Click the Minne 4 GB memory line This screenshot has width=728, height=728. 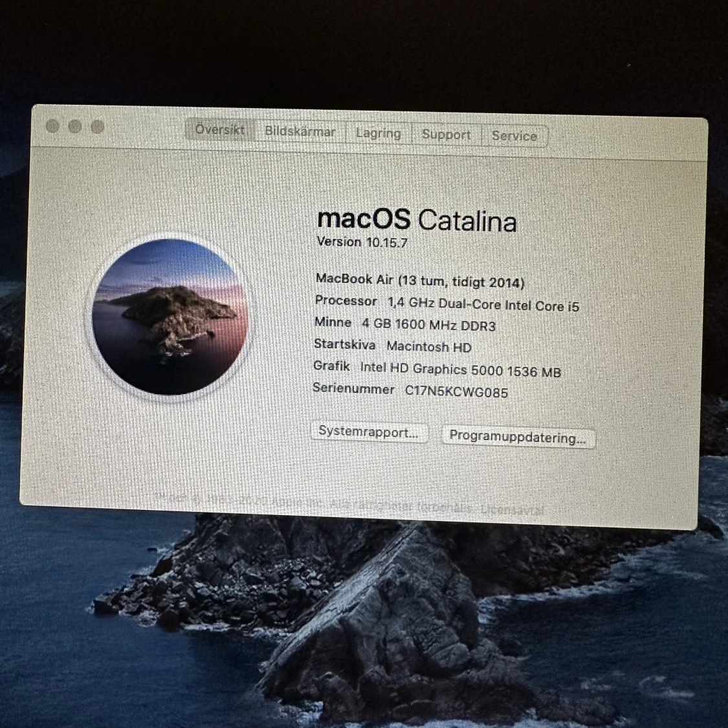406,324
